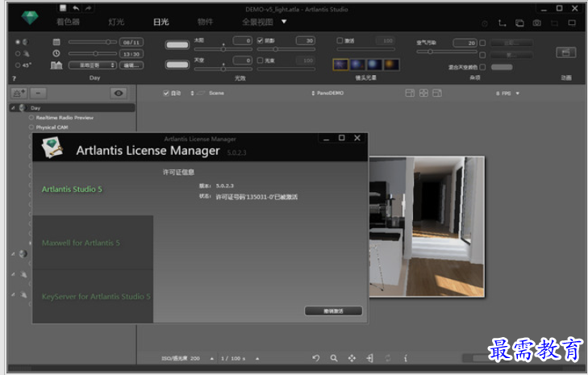
Task: Open the 灯光 (Lights) tab
Action: 116,22
